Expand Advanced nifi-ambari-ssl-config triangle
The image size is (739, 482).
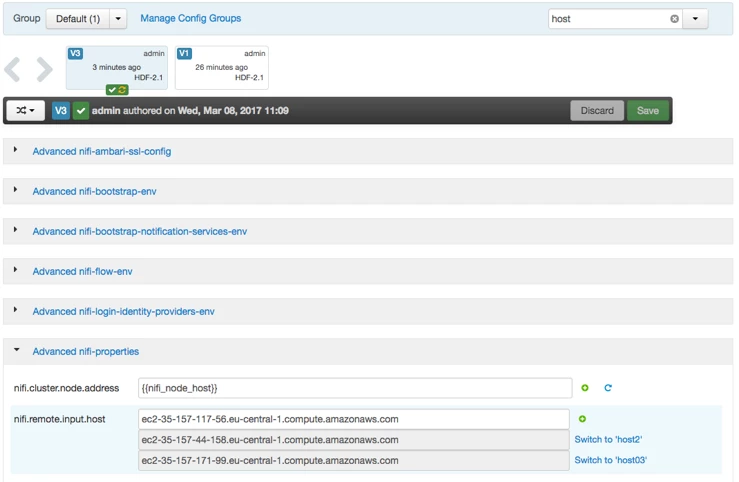click(x=16, y=149)
